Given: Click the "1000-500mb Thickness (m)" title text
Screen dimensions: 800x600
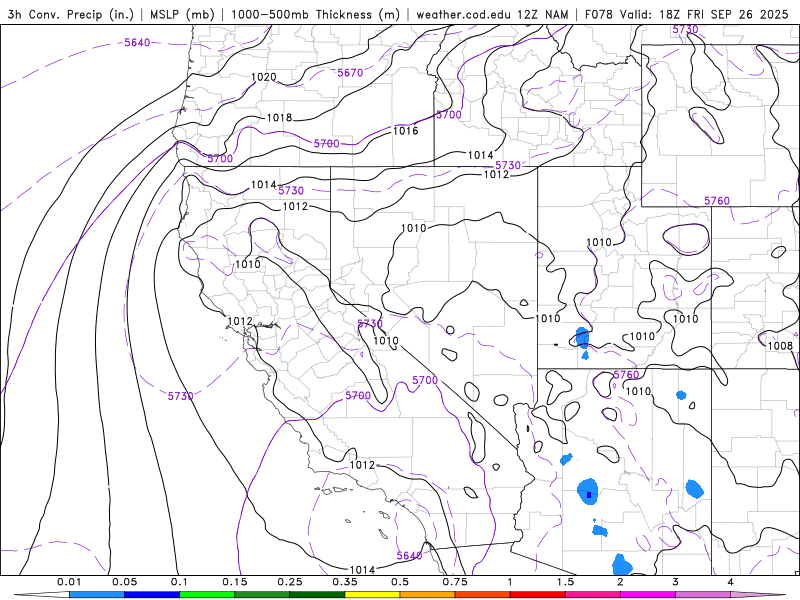Looking at the screenshot, I should tap(315, 14).
